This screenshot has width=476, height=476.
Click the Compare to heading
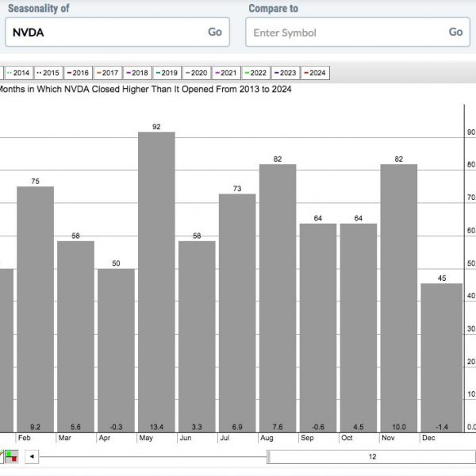pyautogui.click(x=273, y=9)
